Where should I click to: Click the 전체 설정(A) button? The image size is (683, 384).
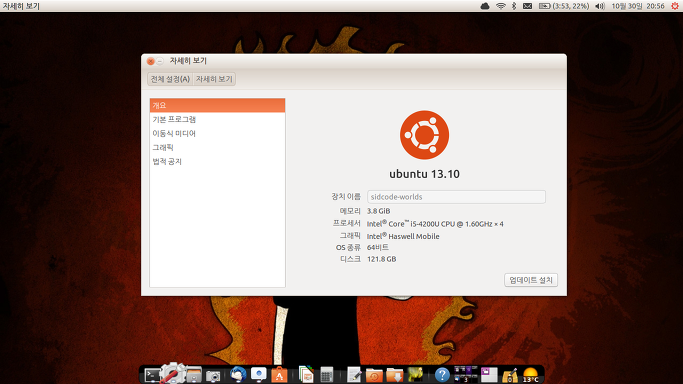tap(170, 79)
